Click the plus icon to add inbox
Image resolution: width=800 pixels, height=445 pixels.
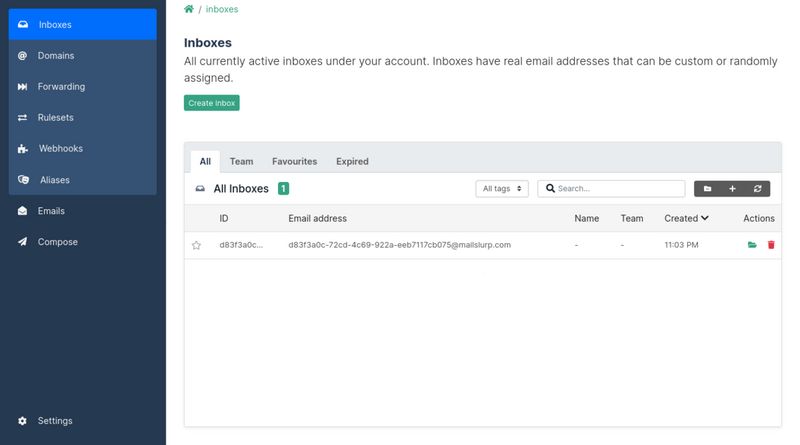[732, 189]
